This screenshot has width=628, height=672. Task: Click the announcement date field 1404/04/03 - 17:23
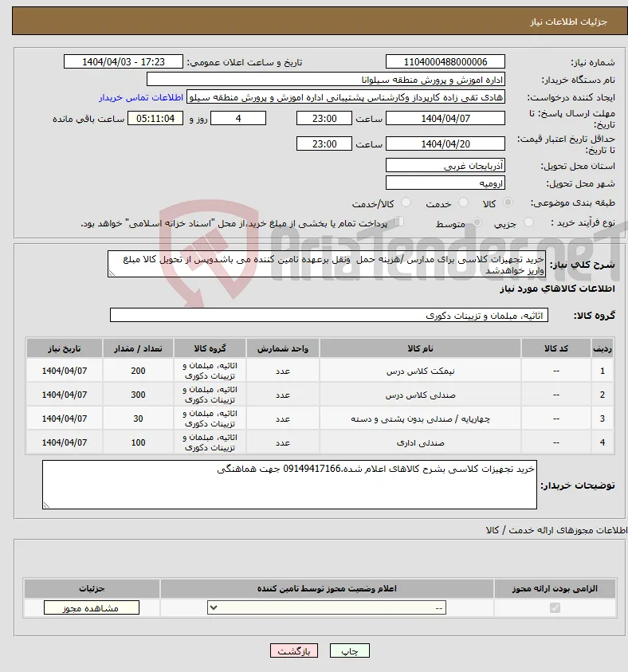click(124, 61)
